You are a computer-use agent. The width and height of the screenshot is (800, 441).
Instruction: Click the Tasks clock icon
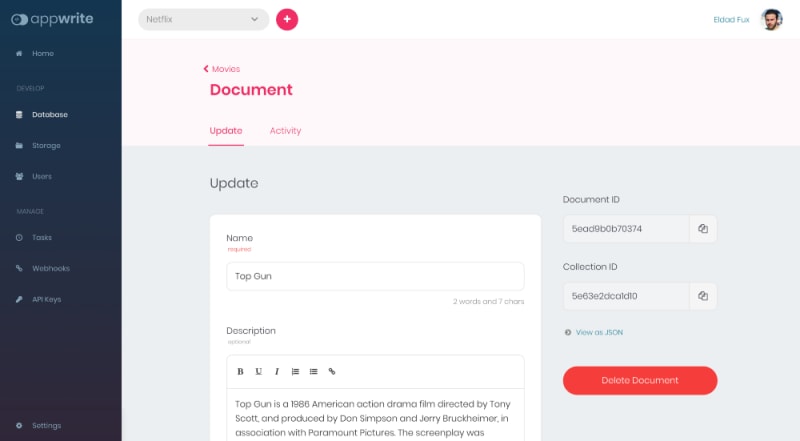point(19,237)
